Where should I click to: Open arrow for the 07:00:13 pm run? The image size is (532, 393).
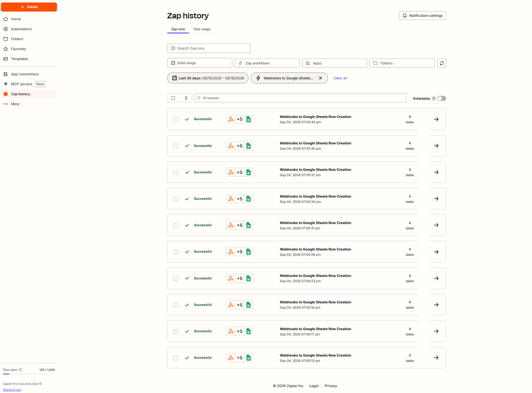(436, 358)
